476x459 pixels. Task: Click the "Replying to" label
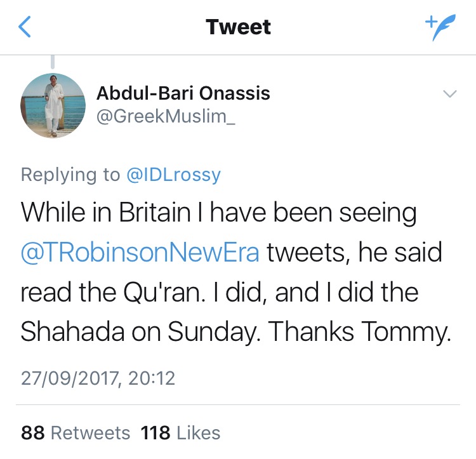tap(70, 175)
